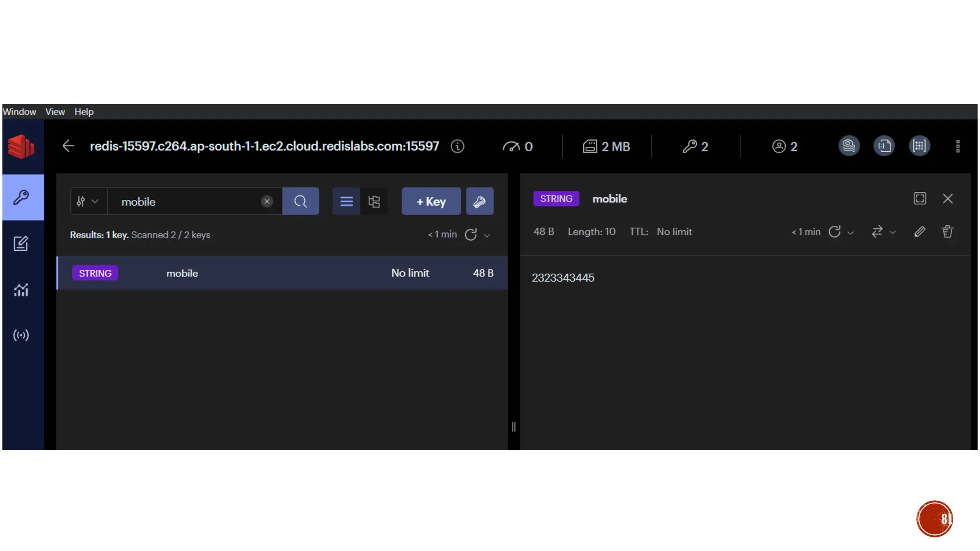The image size is (980, 551).
Task: Open Analysis Tools from the sidebar
Action: click(21, 290)
